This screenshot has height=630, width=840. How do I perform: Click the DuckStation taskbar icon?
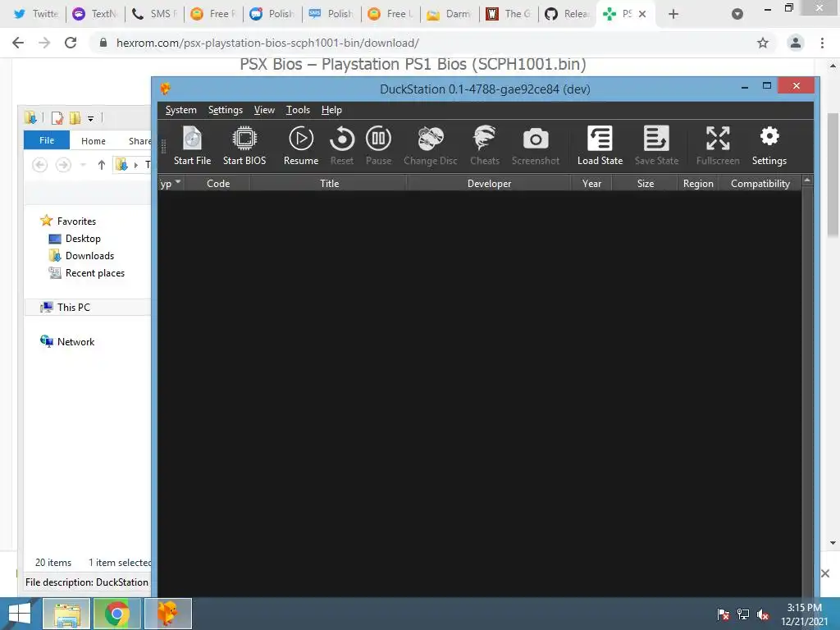[x=167, y=614]
